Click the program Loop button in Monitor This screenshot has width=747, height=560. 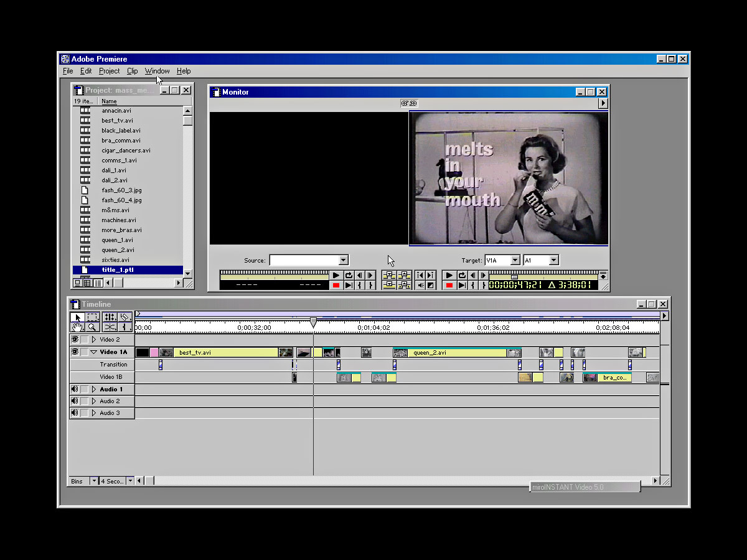pos(461,276)
